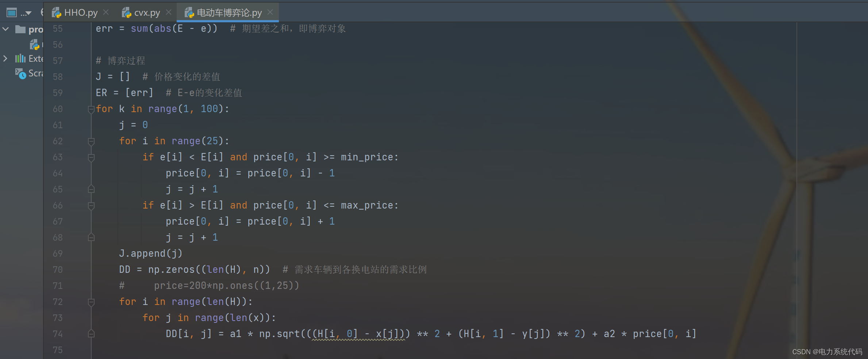868x359 pixels.
Task: Collapse the pro folder in project tree
Action: click(5, 29)
